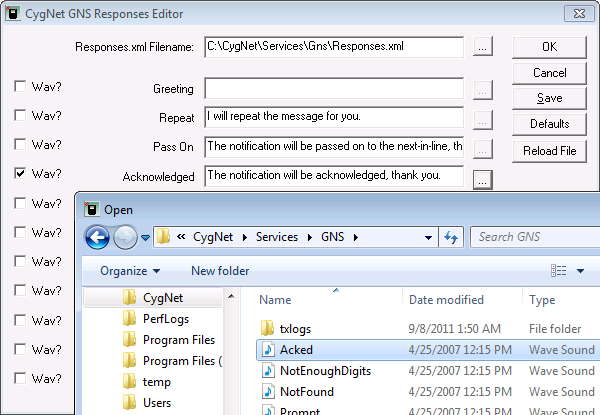Navigate to Services in the breadcrumb

click(277, 237)
